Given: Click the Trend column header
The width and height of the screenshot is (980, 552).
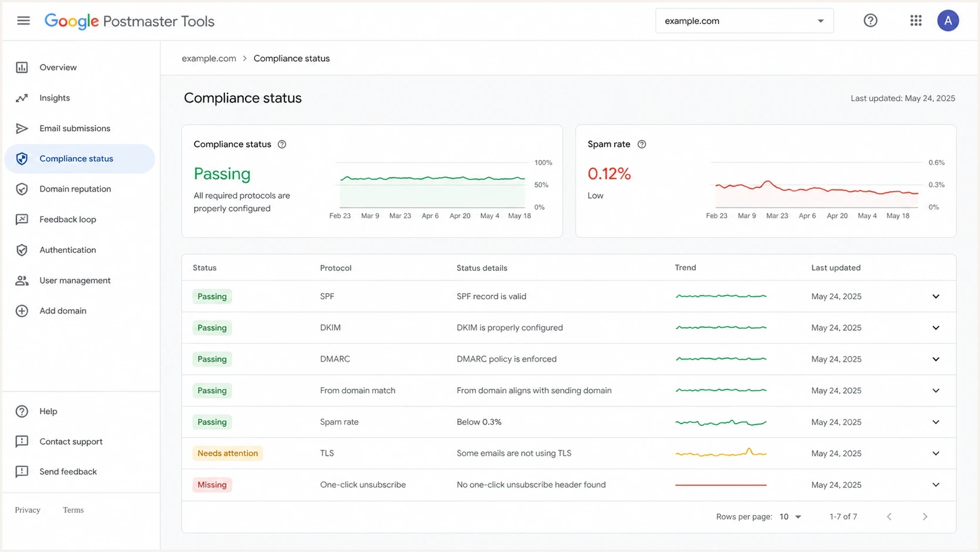Looking at the screenshot, I should (x=685, y=267).
